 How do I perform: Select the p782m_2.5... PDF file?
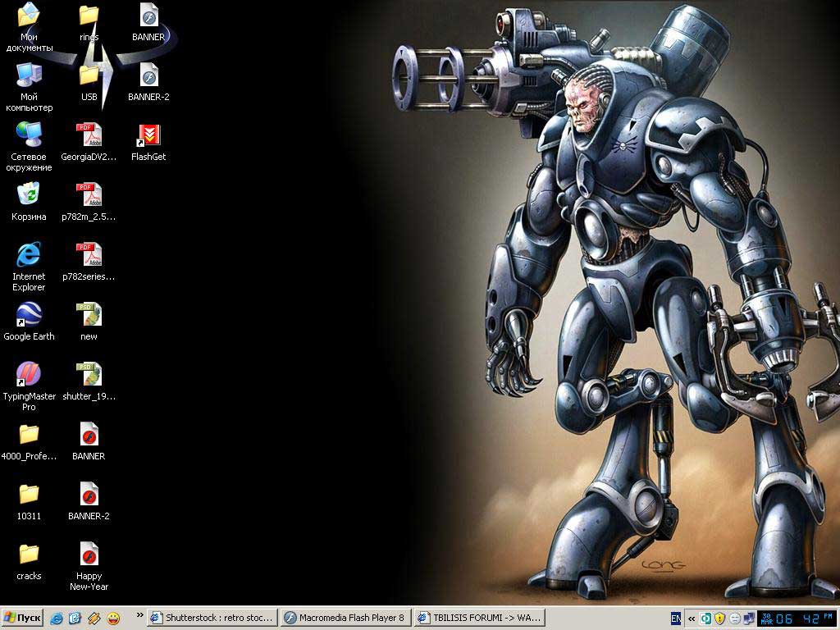click(89, 202)
